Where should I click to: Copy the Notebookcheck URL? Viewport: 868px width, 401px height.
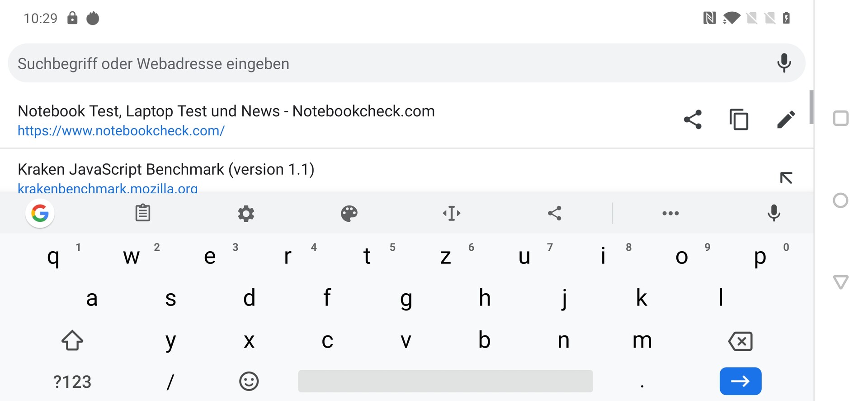[739, 119]
